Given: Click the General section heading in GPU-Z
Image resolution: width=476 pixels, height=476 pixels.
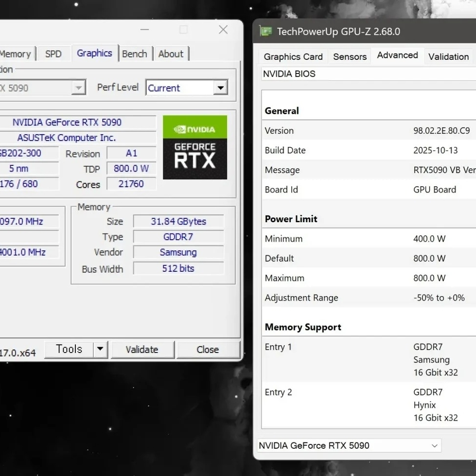Looking at the screenshot, I should click(x=282, y=111).
